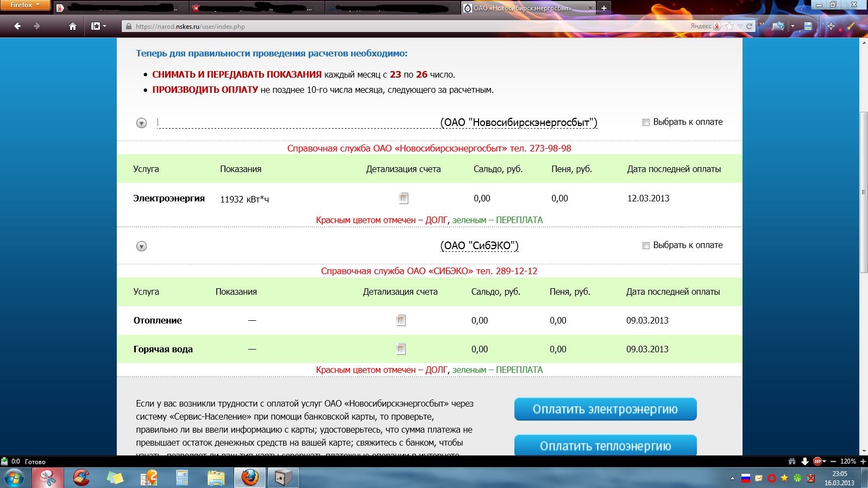Reload the page with the refresh icon
The image size is (868, 488).
(750, 26)
